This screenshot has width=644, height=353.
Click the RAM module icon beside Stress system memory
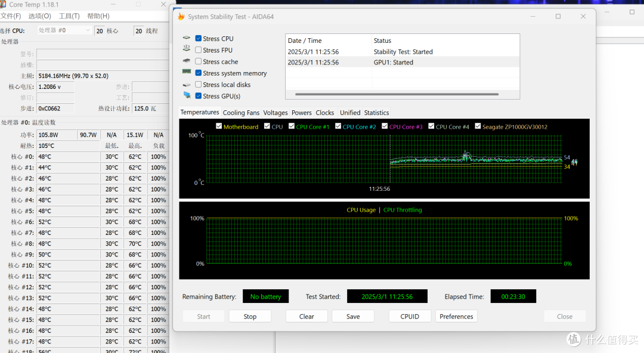(187, 72)
